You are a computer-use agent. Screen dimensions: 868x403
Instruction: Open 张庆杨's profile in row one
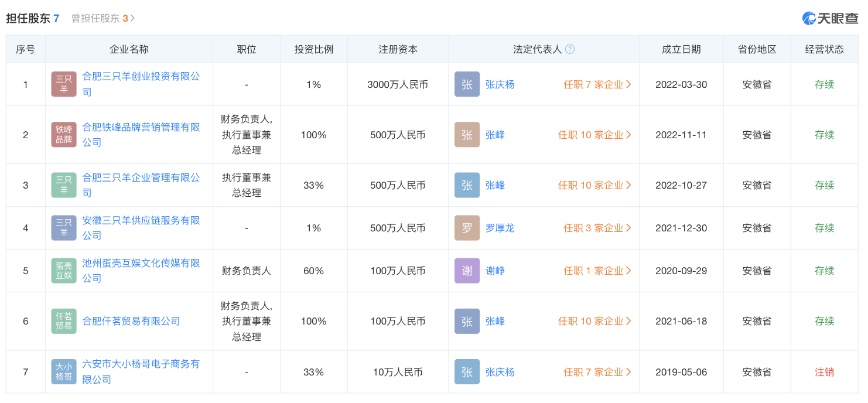pos(500,84)
